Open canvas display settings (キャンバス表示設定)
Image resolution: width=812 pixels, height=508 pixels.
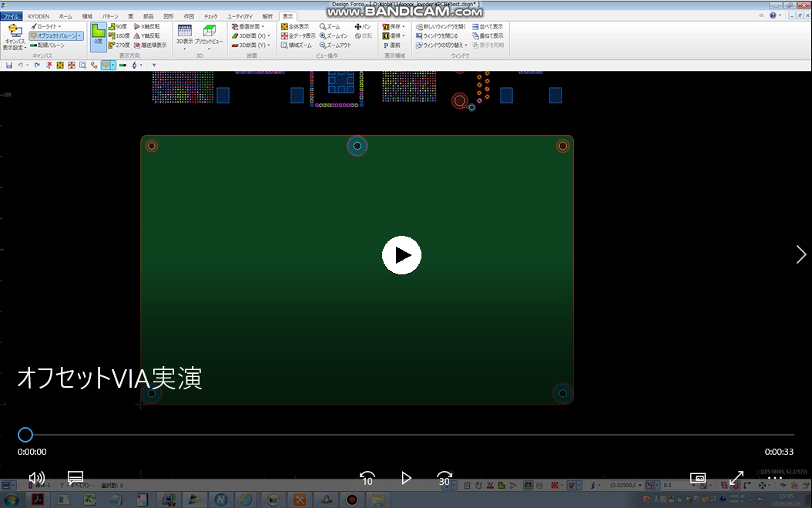pos(15,37)
